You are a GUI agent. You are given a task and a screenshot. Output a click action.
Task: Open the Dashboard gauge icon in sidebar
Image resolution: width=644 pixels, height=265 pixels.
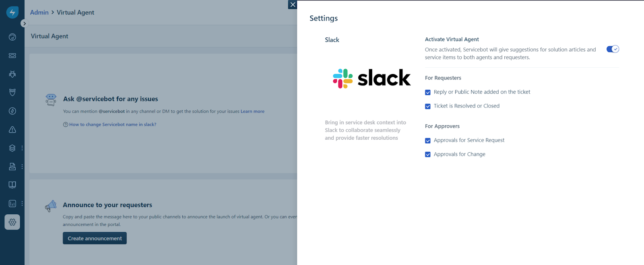12,37
